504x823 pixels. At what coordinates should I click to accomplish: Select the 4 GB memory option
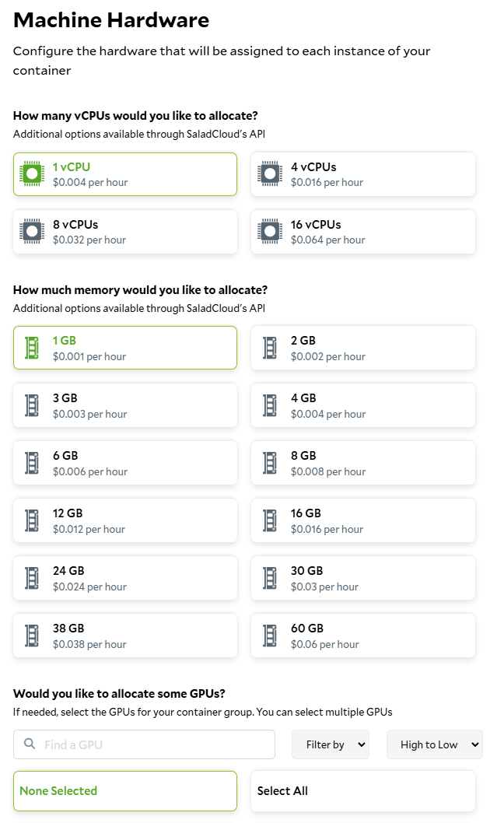(x=363, y=405)
